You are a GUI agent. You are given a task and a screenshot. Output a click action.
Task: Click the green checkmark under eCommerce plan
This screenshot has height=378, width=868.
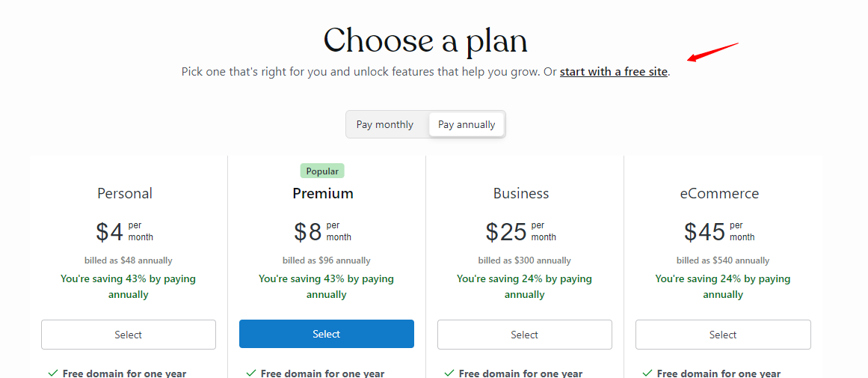pyautogui.click(x=647, y=373)
